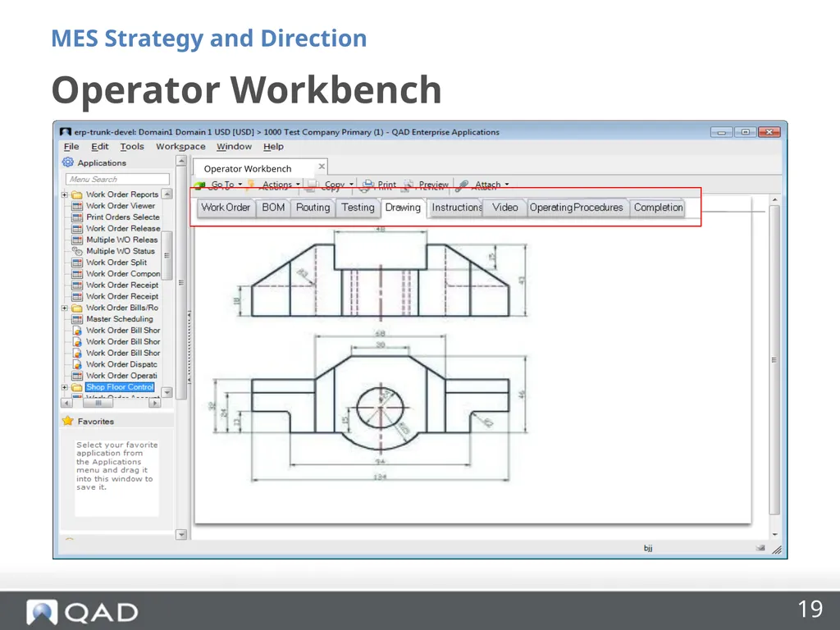Screen dimensions: 840x630
Task: Open the Edit menu
Action: click(x=99, y=146)
